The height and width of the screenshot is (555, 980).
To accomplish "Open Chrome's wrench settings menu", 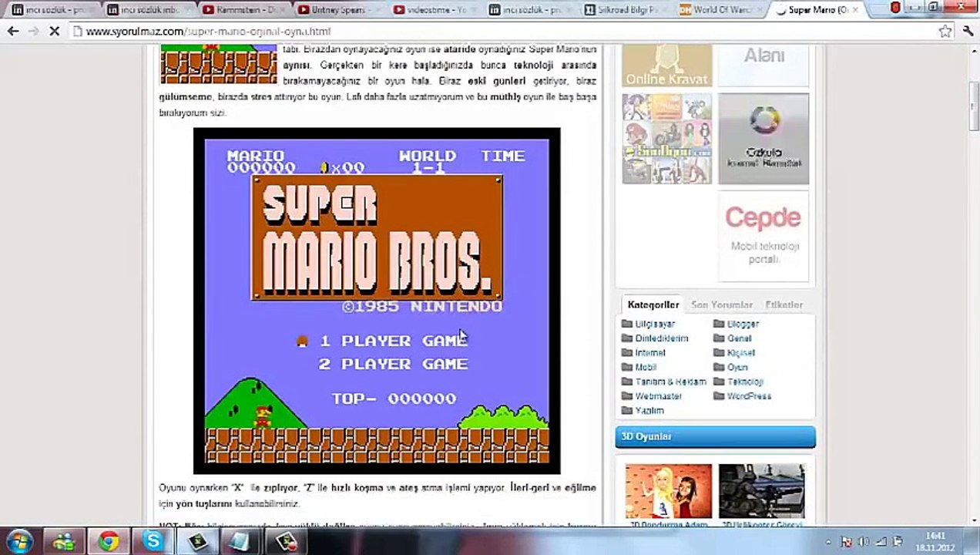I will tap(968, 32).
